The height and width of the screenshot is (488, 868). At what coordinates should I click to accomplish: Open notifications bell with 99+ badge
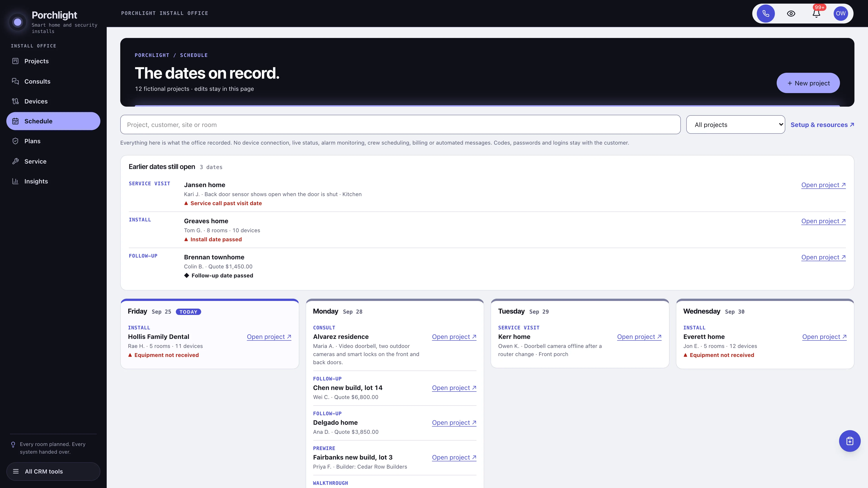click(x=816, y=14)
